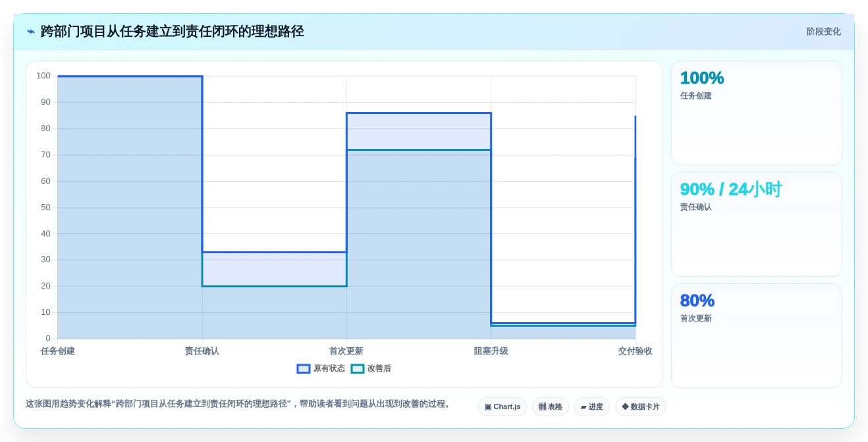The height and width of the screenshot is (442, 868).
Task: Click the y-axis value 0
Action: (x=48, y=339)
